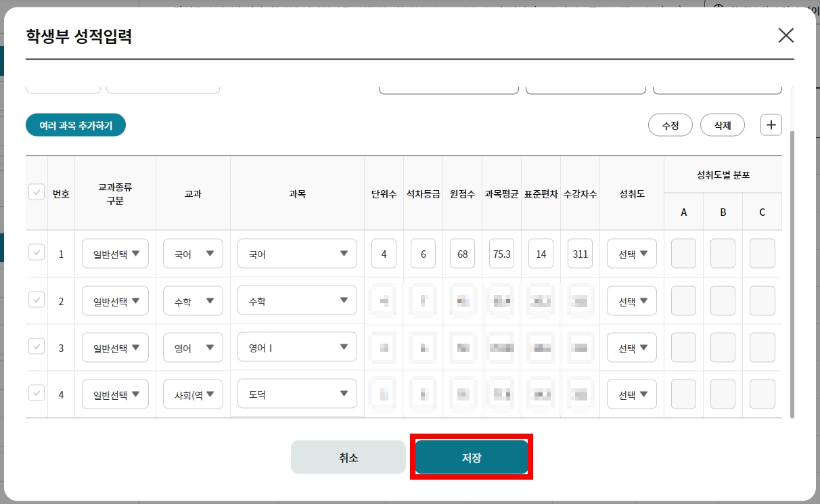This screenshot has width=820, height=504.
Task: Open 교과종류 구분 dropdown in row 1
Action: [x=115, y=254]
